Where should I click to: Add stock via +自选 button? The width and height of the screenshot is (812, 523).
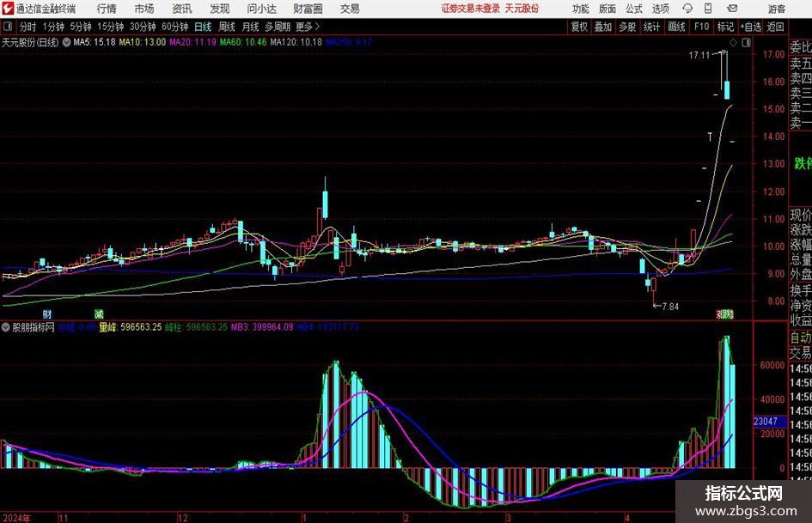coord(751,27)
